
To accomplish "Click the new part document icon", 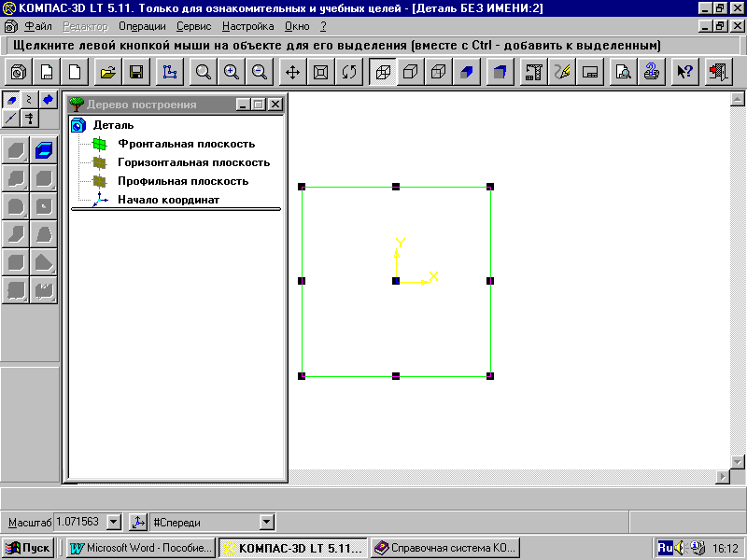I will (19, 72).
